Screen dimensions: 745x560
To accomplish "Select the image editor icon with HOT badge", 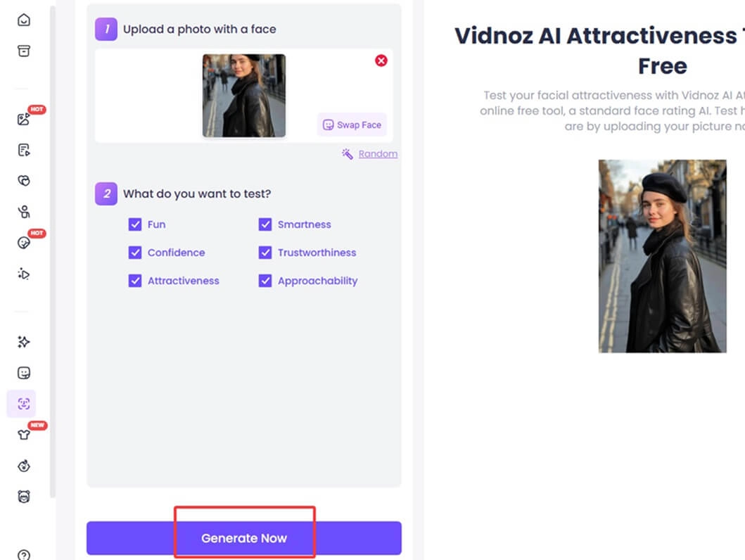I will (24, 119).
